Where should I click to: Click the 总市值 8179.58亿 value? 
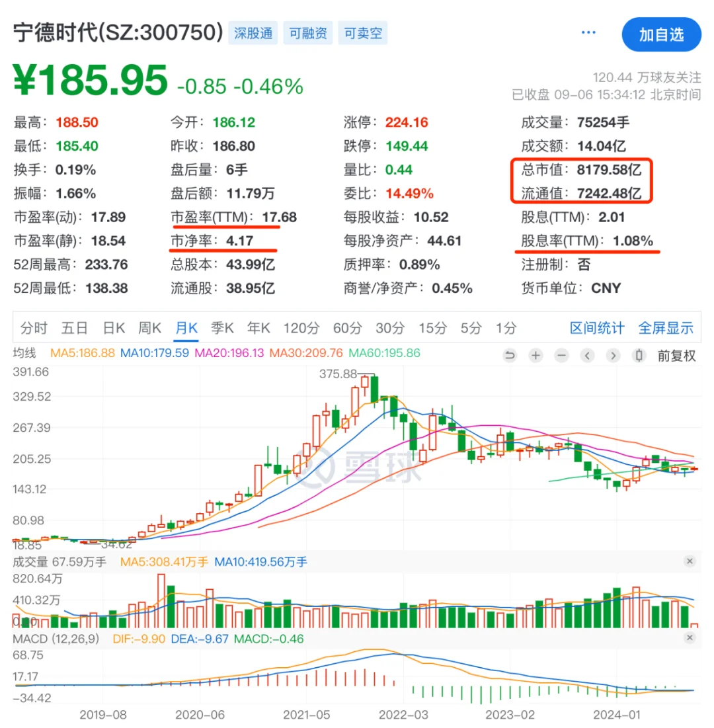pos(609,170)
